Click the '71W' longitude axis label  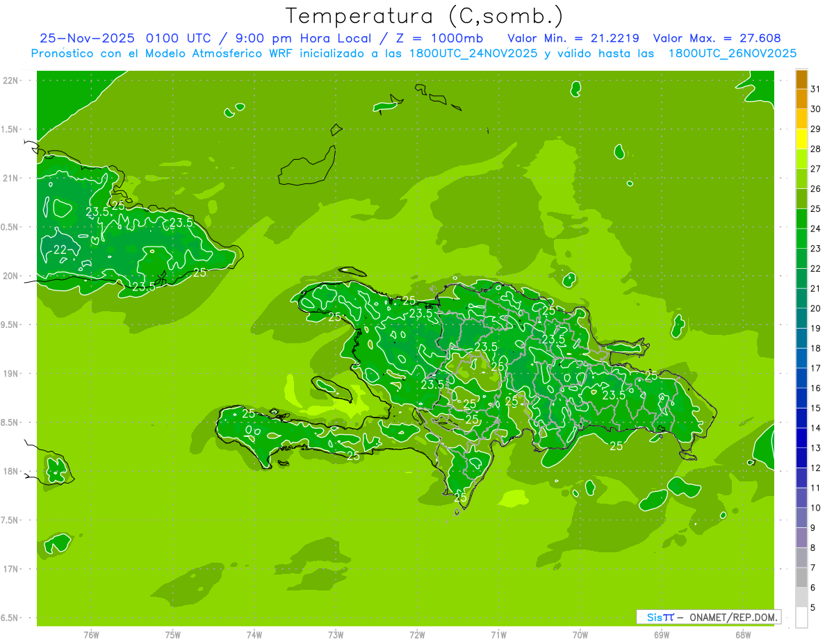(498, 635)
